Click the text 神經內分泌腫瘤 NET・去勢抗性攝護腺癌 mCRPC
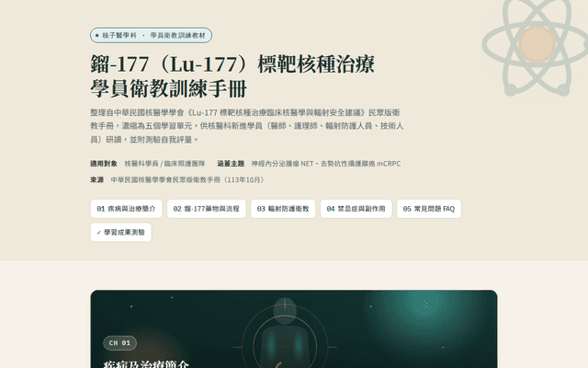This screenshot has width=588, height=368. [x=326, y=164]
